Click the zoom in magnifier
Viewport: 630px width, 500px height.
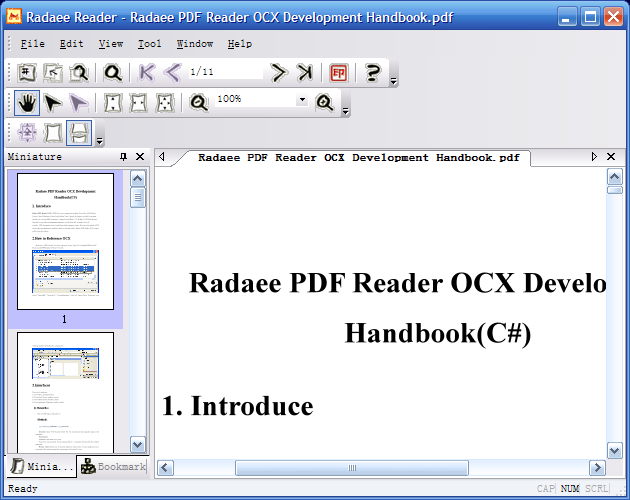tap(325, 103)
